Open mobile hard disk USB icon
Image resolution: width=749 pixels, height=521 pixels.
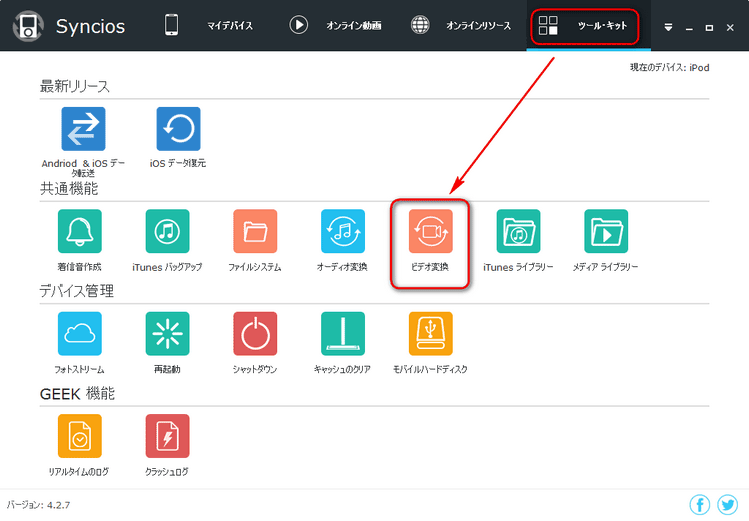tap(430, 334)
